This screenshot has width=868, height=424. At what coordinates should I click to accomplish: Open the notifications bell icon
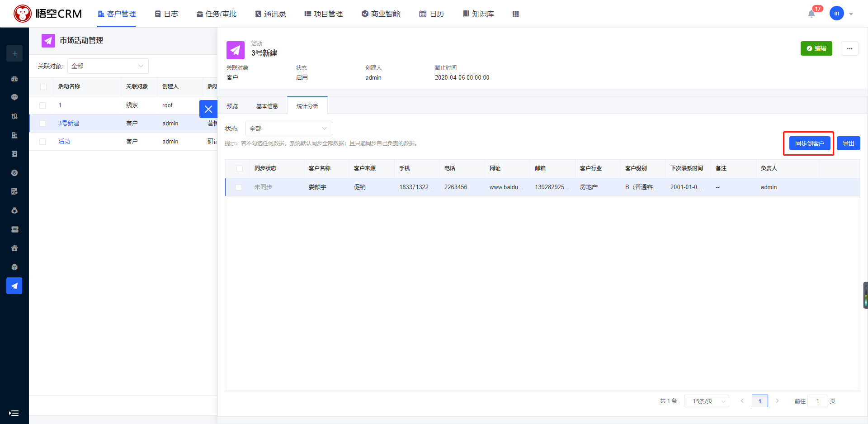click(x=811, y=14)
